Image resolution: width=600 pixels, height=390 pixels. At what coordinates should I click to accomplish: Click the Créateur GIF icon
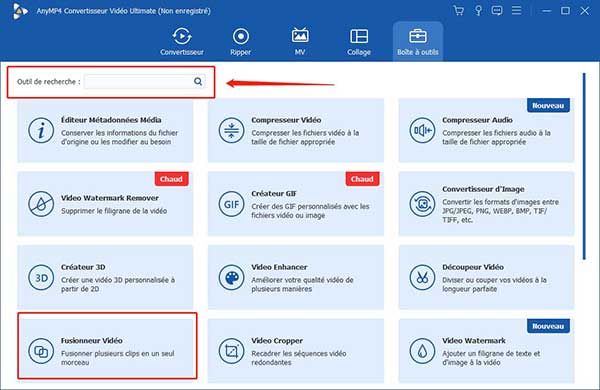pyautogui.click(x=232, y=204)
